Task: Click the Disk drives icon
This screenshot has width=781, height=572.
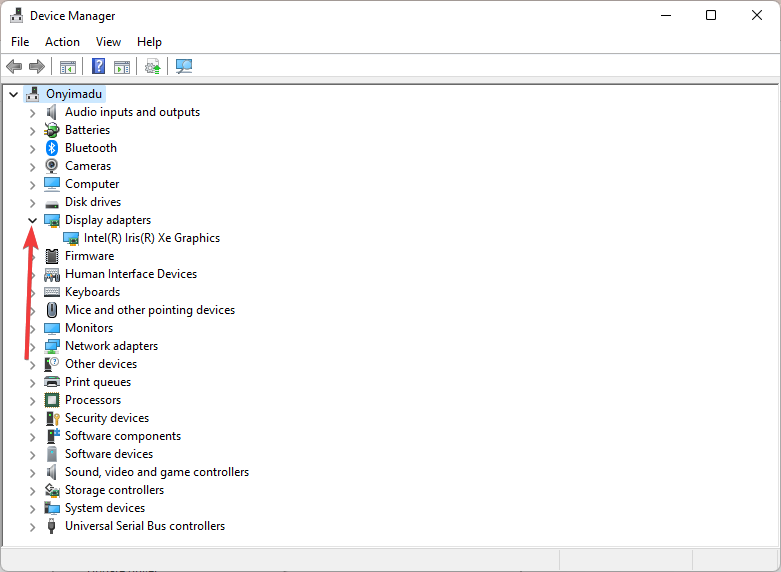Action: pyautogui.click(x=52, y=204)
